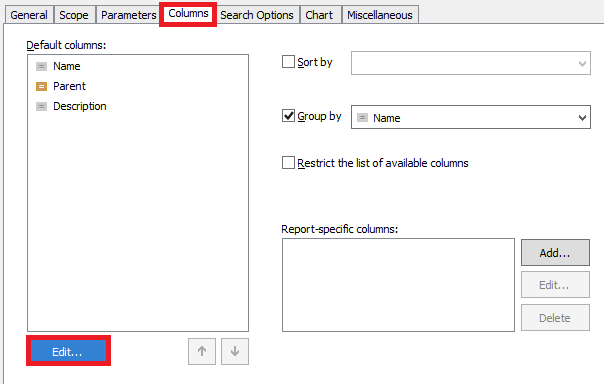Uncheck the Group by checkbox
Image resolution: width=604 pixels, height=384 pixels.
pos(288,116)
